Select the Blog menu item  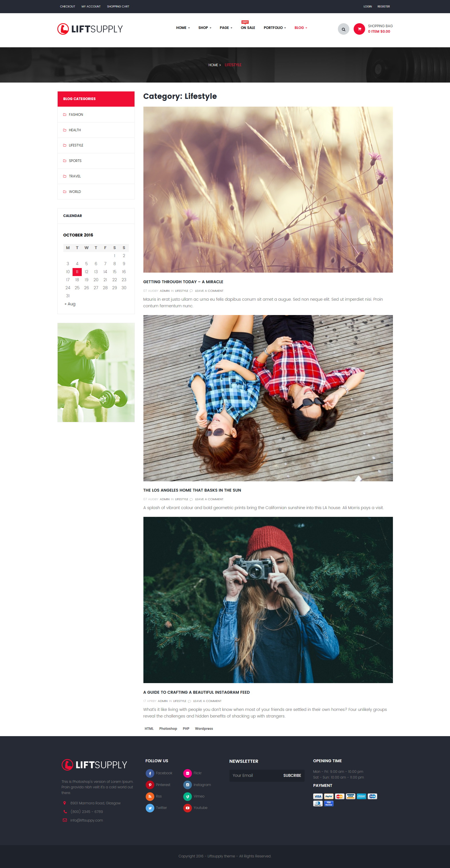(x=301, y=28)
